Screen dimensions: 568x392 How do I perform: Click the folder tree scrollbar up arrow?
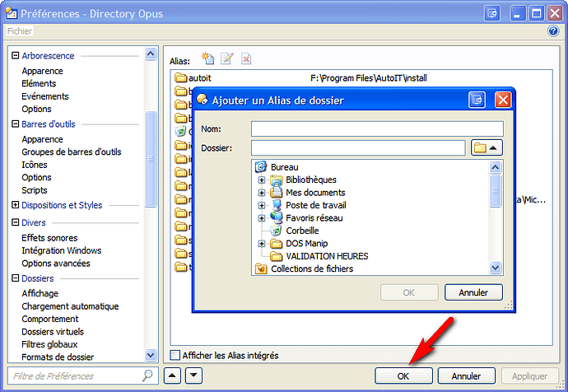point(496,167)
